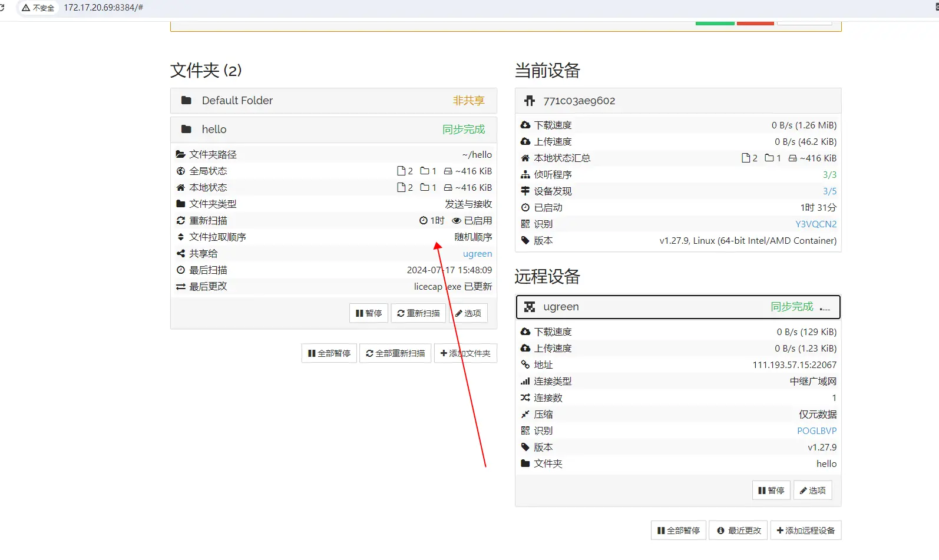Click the share icon beside 共享给
This screenshot has height=560, width=939.
click(x=181, y=254)
